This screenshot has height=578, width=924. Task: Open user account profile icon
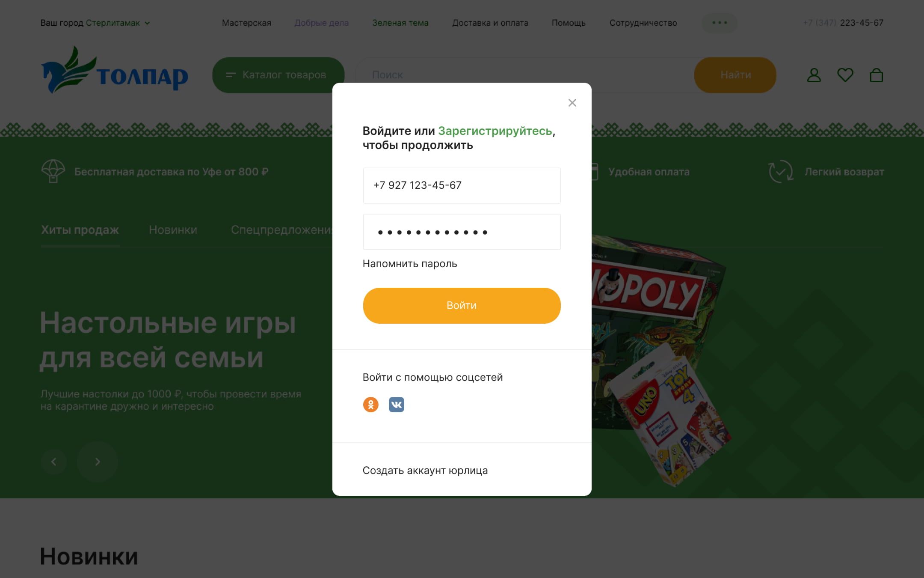click(x=814, y=75)
